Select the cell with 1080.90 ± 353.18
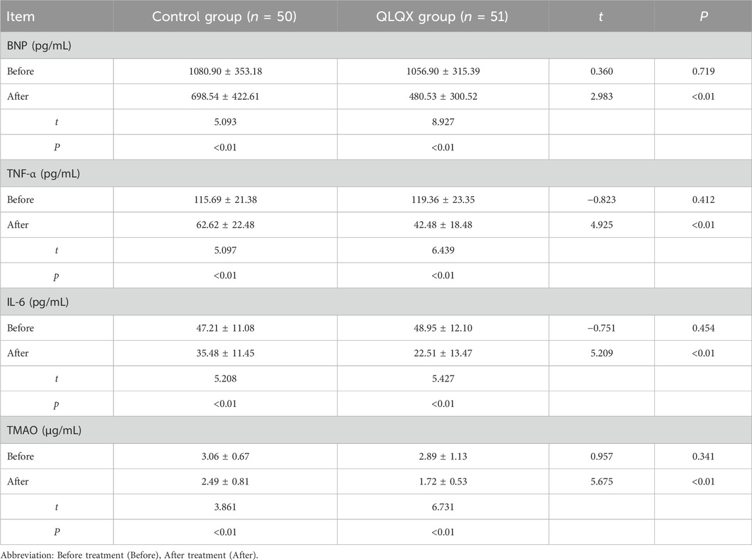The image size is (752, 560). [x=225, y=71]
